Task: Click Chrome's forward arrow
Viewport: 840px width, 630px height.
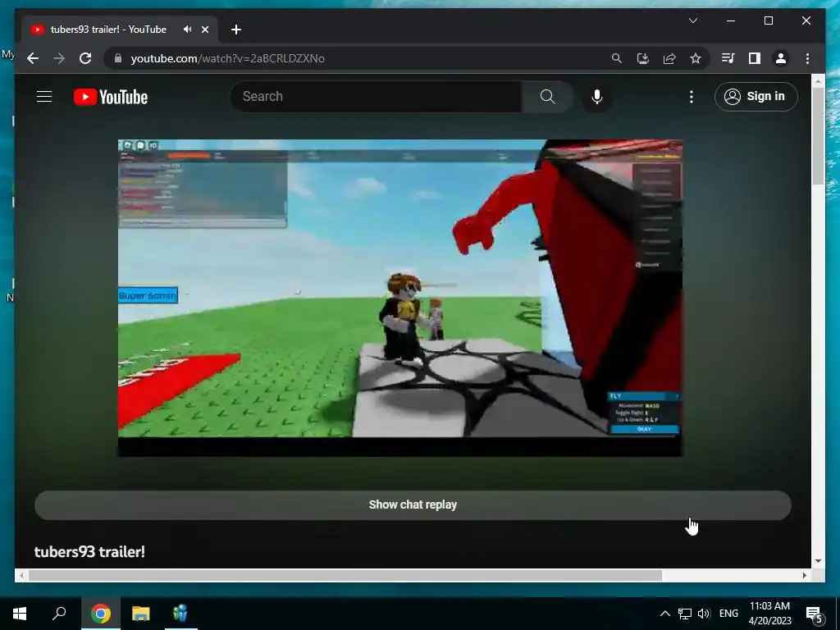Action: pyautogui.click(x=59, y=58)
